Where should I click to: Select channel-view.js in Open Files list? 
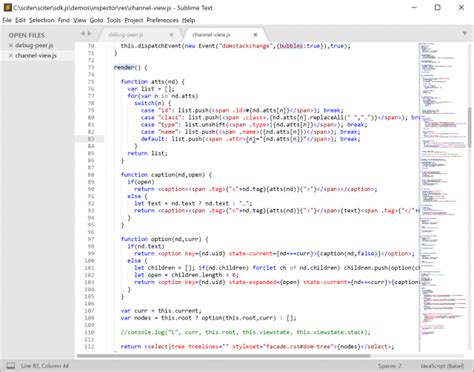click(36, 56)
